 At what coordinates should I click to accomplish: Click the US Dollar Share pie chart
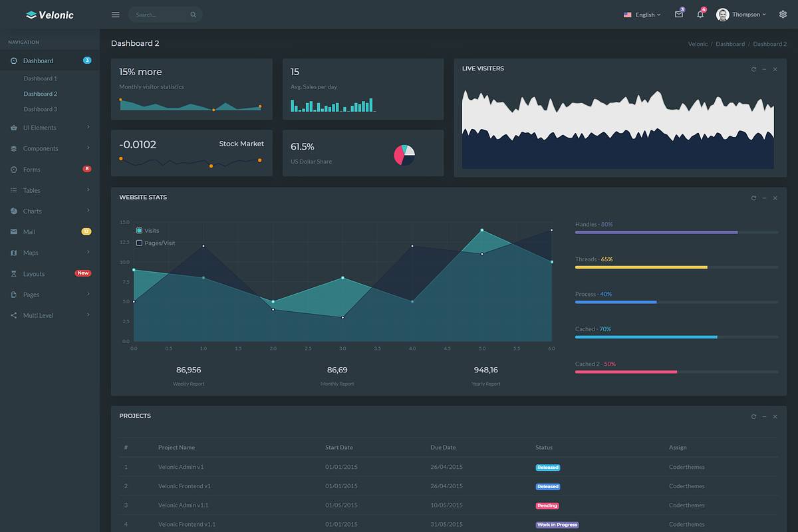tap(404, 154)
